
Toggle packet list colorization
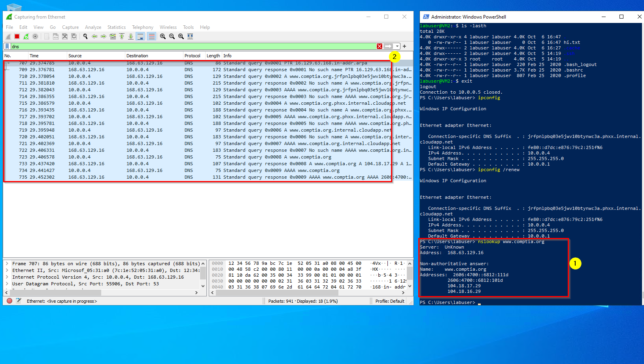point(151,36)
